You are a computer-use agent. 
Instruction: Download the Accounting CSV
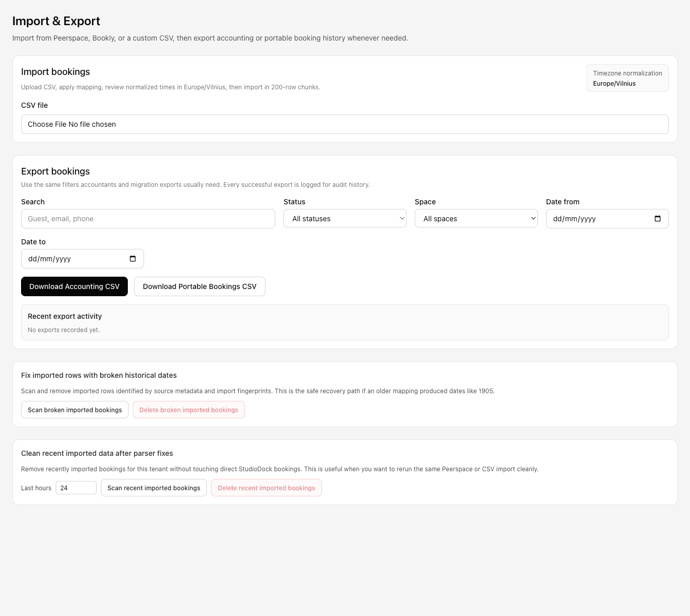[74, 286]
